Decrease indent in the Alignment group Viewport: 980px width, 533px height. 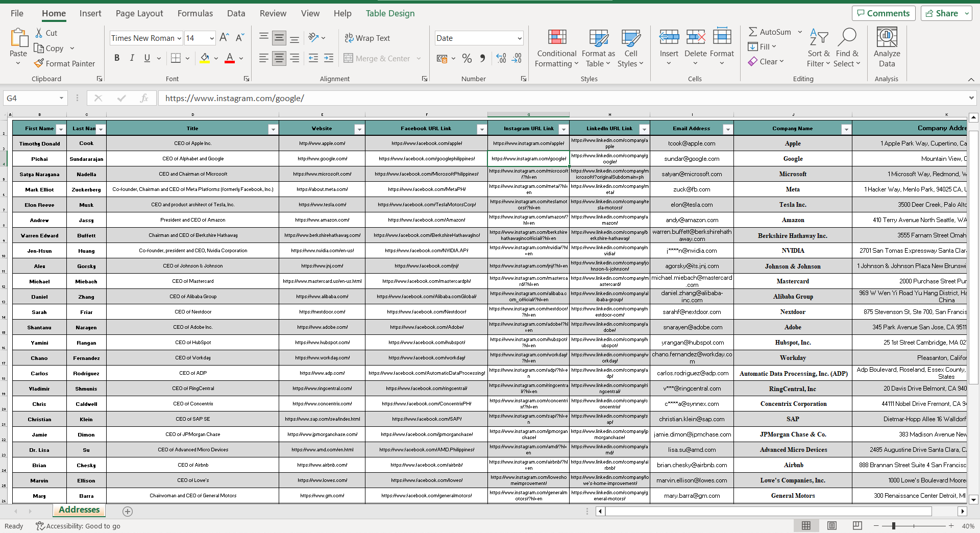point(313,58)
